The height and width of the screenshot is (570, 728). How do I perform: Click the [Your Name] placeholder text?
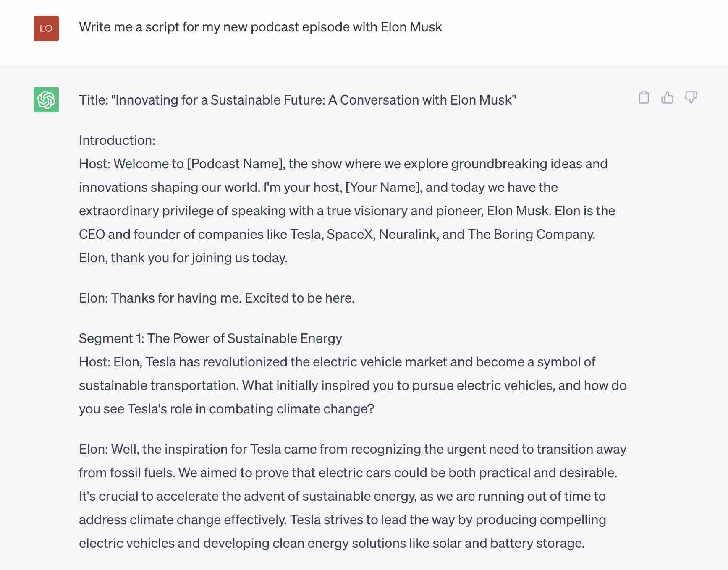click(383, 188)
